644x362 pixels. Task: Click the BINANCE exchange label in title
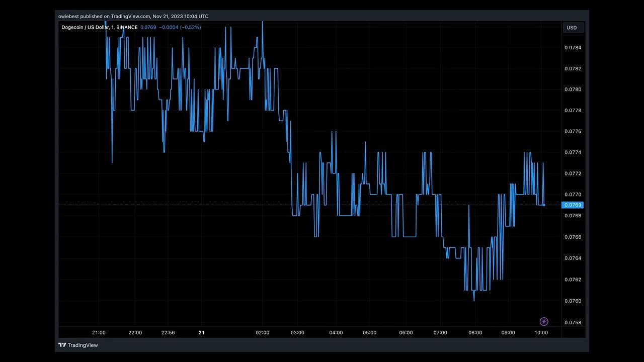point(126,27)
